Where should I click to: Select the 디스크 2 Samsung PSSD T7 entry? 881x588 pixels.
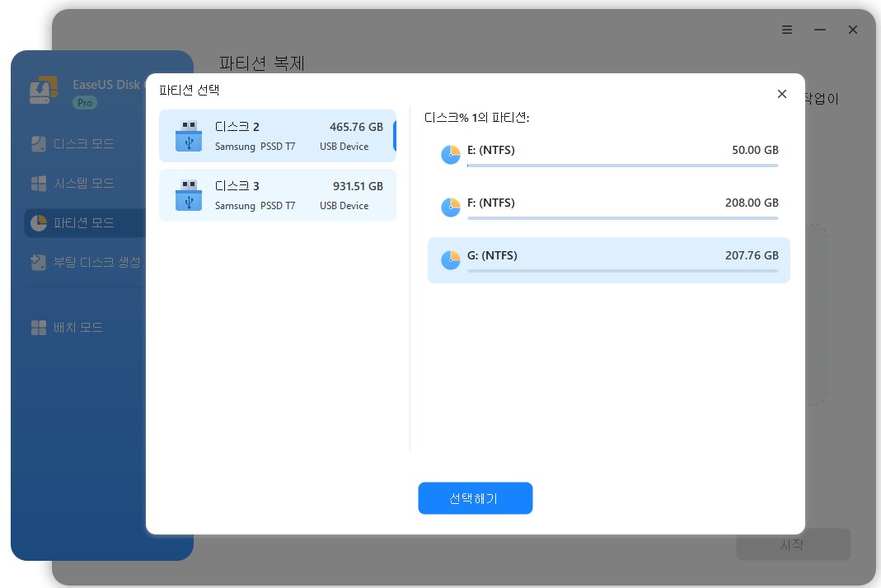pyautogui.click(x=278, y=136)
